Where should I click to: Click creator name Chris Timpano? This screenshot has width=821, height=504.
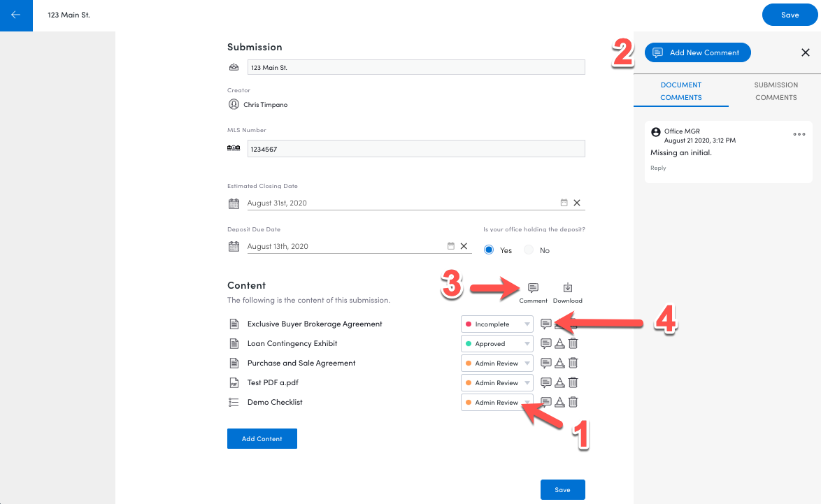click(266, 105)
